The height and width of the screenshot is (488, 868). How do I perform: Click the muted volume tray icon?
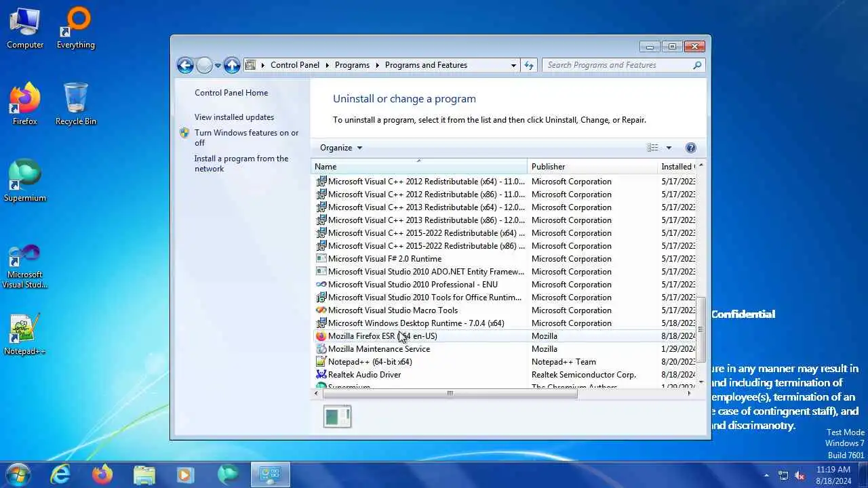tap(800, 475)
